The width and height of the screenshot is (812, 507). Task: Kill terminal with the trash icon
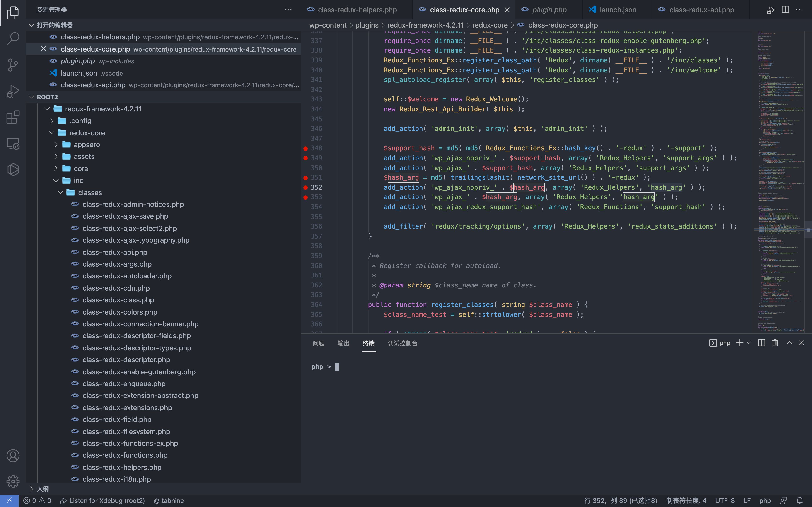click(x=775, y=343)
